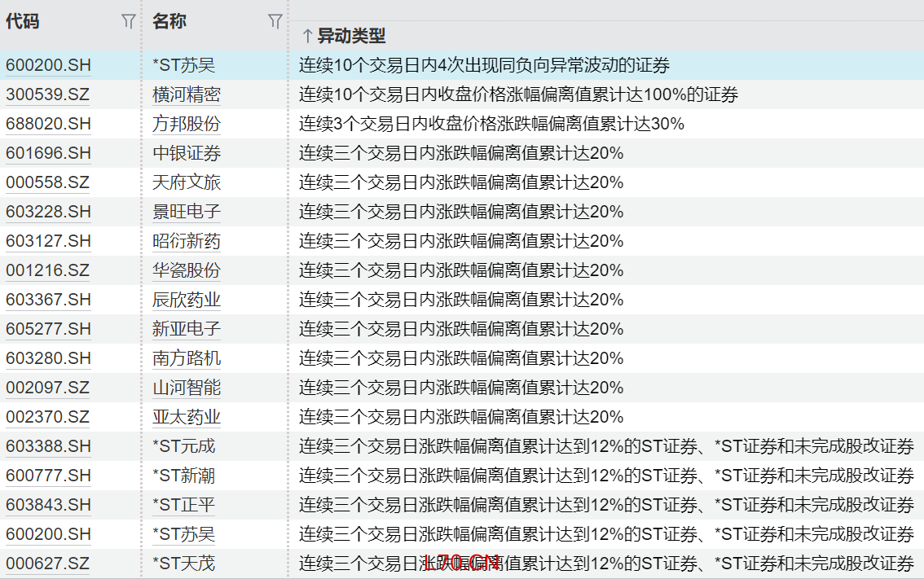
Task: Select 天府文旅 in the name column
Action: point(187,183)
